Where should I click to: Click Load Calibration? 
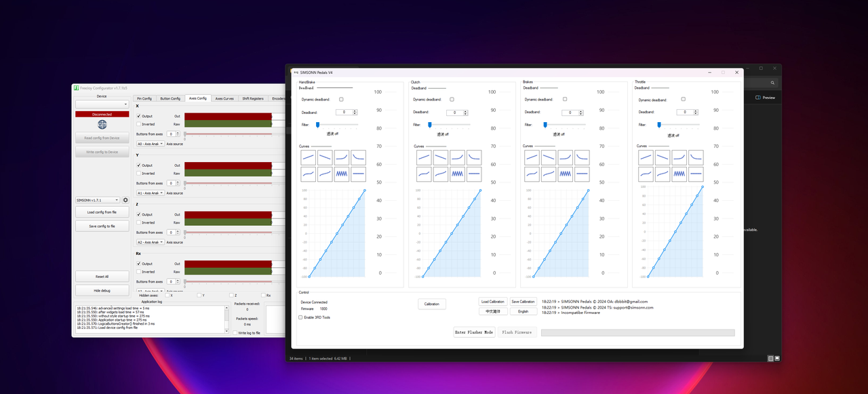(493, 302)
